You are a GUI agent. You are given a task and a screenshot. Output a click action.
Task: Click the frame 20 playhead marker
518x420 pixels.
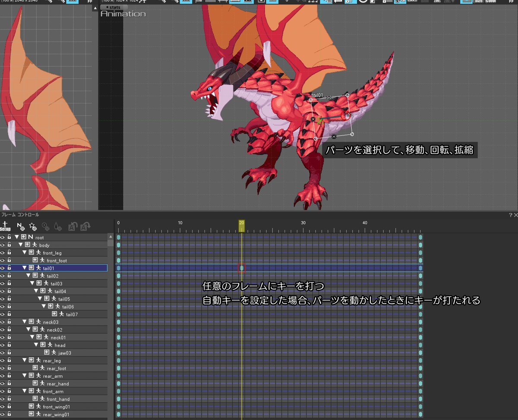(x=242, y=226)
